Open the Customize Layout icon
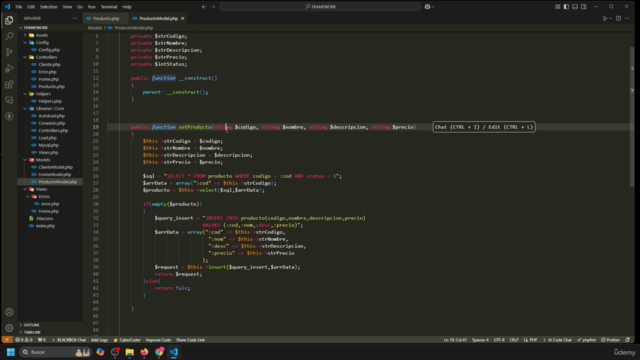 (x=558, y=7)
